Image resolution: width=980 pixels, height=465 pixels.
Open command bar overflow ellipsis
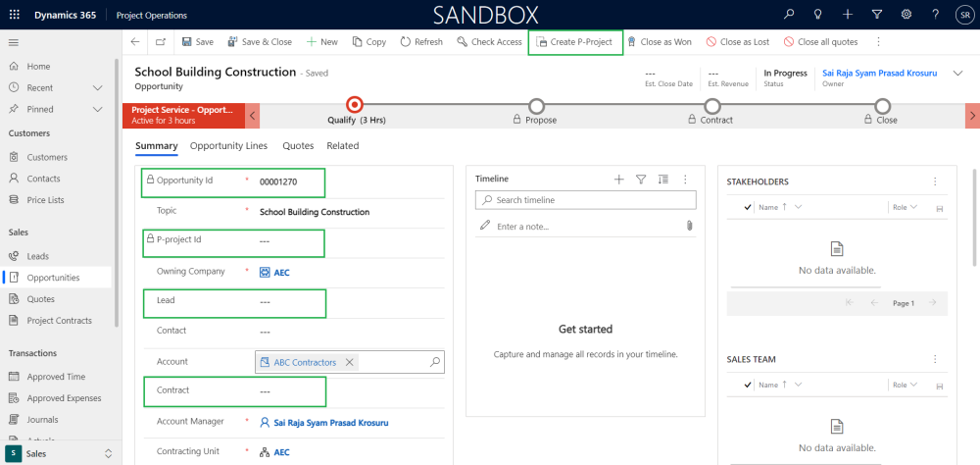coord(878,42)
